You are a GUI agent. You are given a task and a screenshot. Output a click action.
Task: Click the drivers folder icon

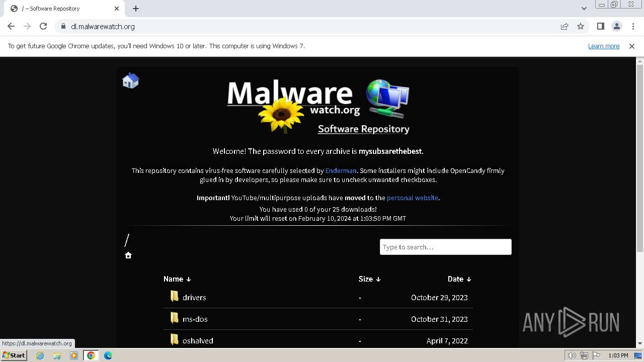coord(174,297)
